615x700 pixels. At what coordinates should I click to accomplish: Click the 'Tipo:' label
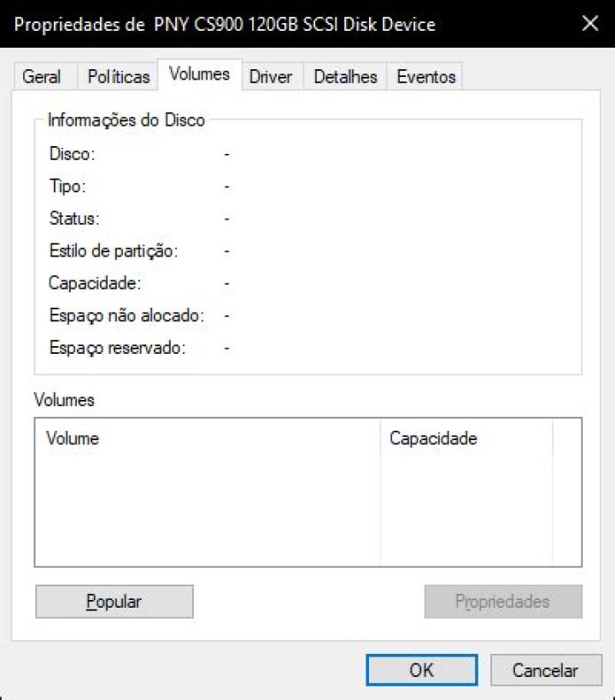[x=67, y=186]
